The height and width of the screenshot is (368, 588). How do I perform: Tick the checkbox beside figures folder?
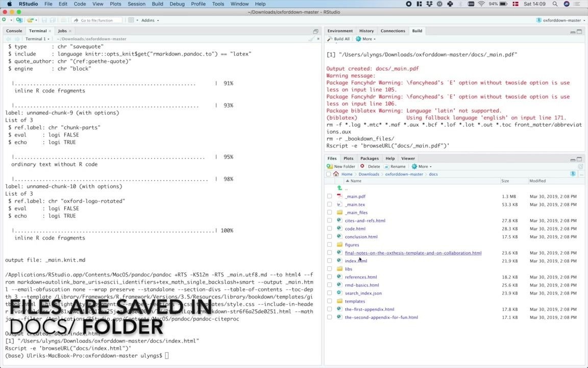click(x=329, y=244)
